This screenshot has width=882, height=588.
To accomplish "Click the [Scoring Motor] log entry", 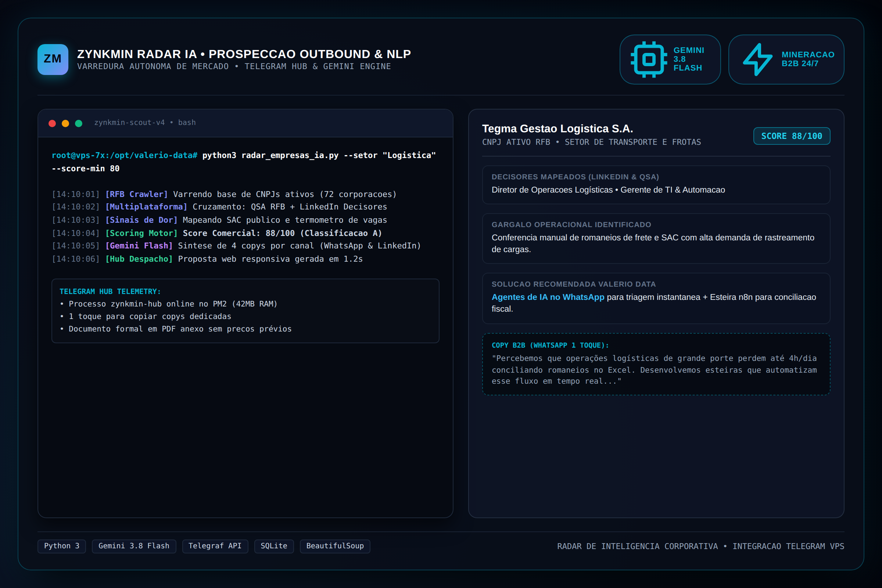I will point(217,233).
